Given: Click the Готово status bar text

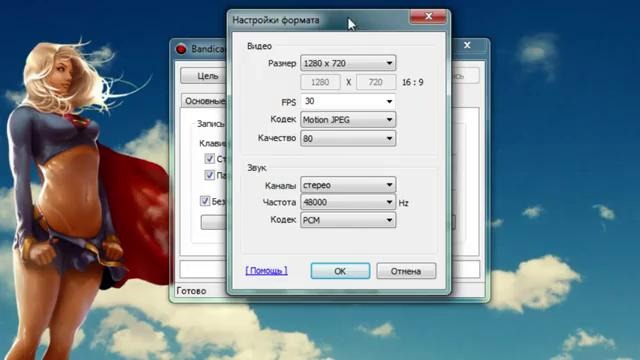Looking at the screenshot, I should tap(191, 291).
